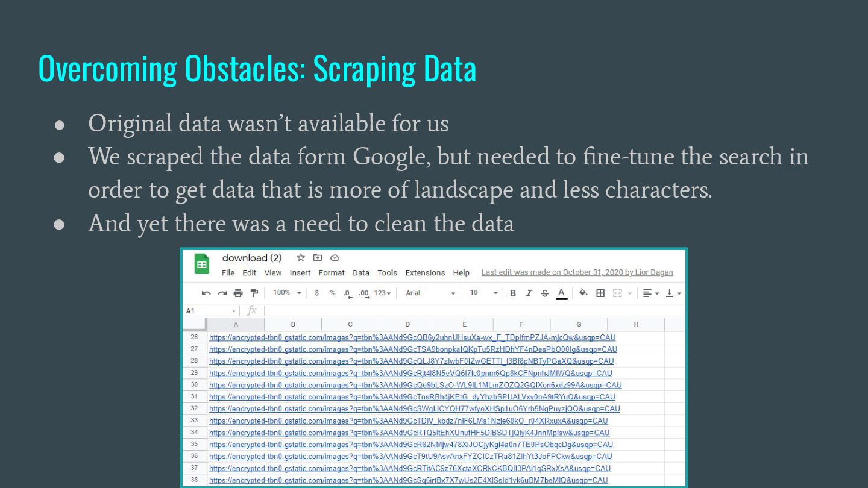
Task: Select column D header
Action: coord(407,324)
